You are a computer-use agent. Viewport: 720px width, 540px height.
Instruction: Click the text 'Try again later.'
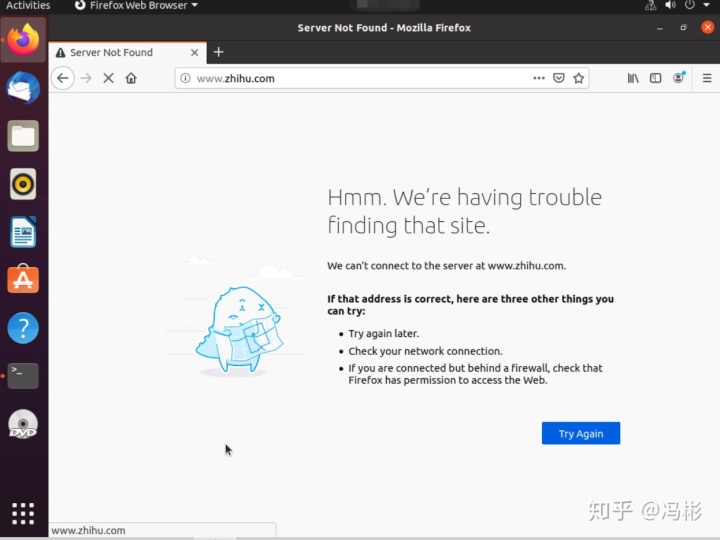pyautogui.click(x=383, y=334)
